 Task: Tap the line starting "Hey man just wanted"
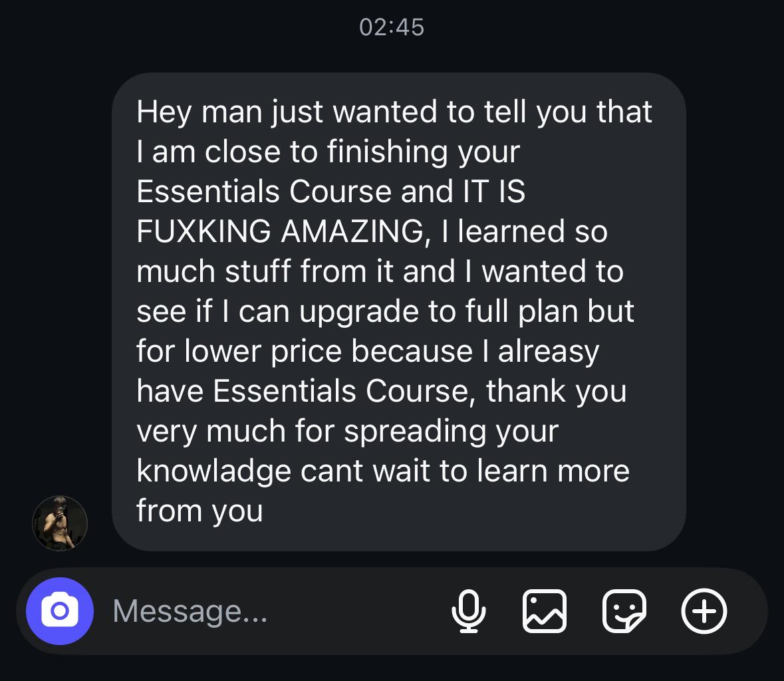coord(394,112)
